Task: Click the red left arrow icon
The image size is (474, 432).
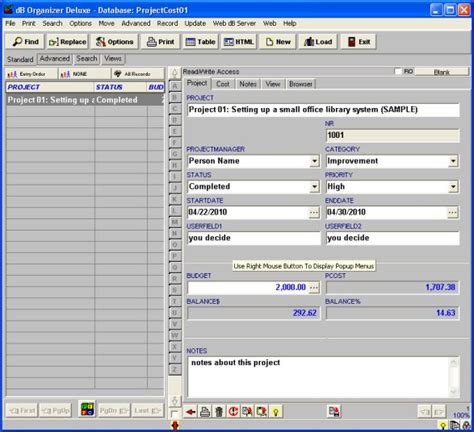Action: (191, 412)
